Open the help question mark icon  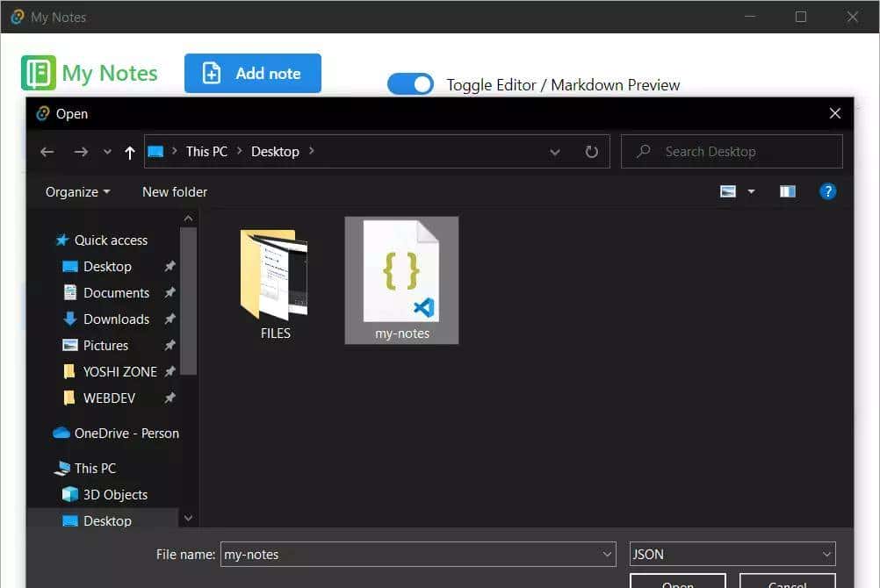pos(827,191)
